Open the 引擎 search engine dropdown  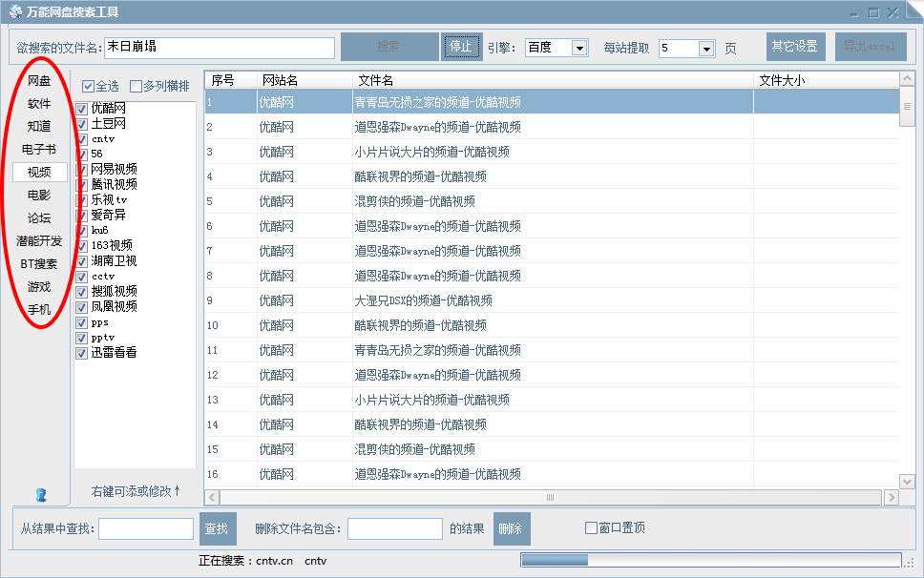pos(579,49)
